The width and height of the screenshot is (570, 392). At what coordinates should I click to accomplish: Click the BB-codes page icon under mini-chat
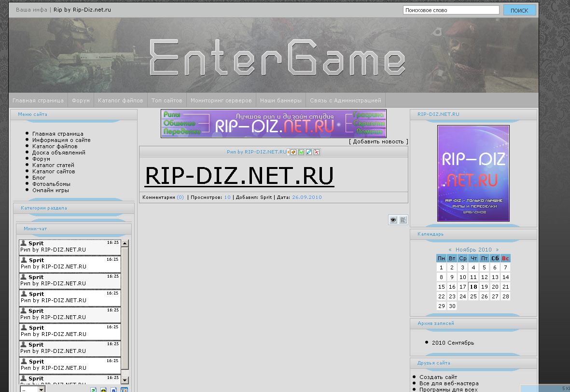click(x=113, y=390)
